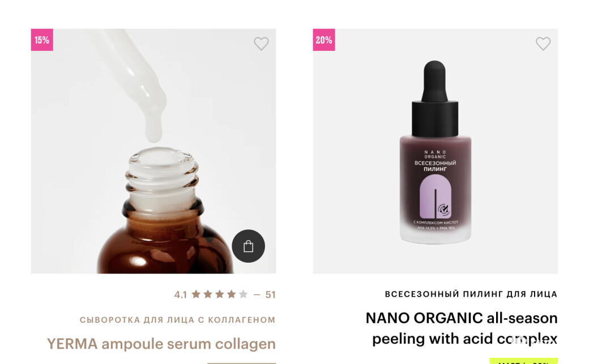
Task: Open the 51 reviews count
Action: 271,294
